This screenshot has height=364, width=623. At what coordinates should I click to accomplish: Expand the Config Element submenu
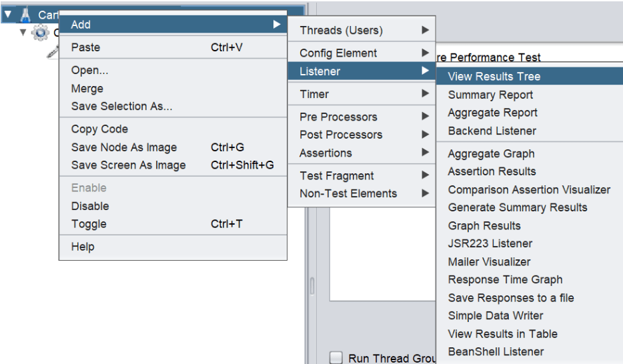(x=362, y=53)
